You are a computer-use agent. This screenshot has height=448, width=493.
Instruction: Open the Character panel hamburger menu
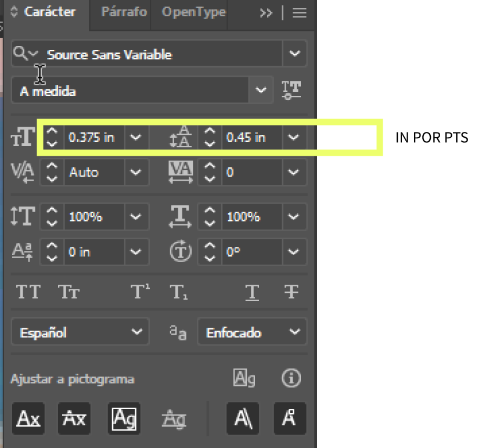[300, 13]
